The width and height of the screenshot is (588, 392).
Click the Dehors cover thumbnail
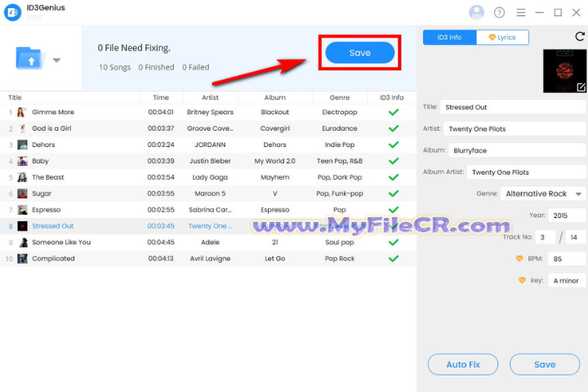click(22, 145)
